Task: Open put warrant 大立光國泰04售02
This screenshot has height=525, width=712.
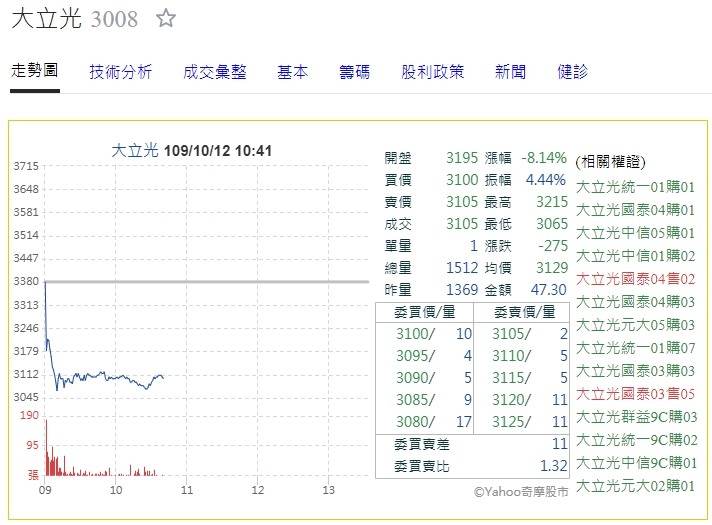Action: tap(636, 279)
